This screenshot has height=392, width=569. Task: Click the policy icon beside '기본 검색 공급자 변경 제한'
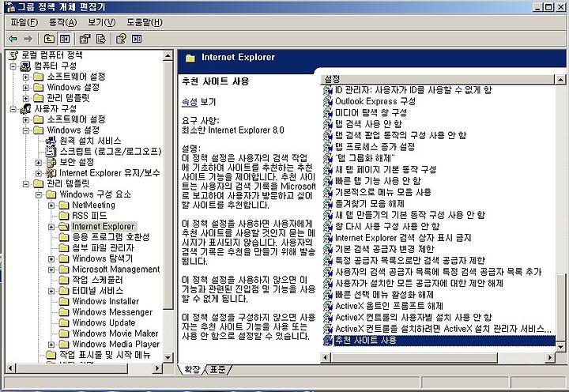click(328, 249)
